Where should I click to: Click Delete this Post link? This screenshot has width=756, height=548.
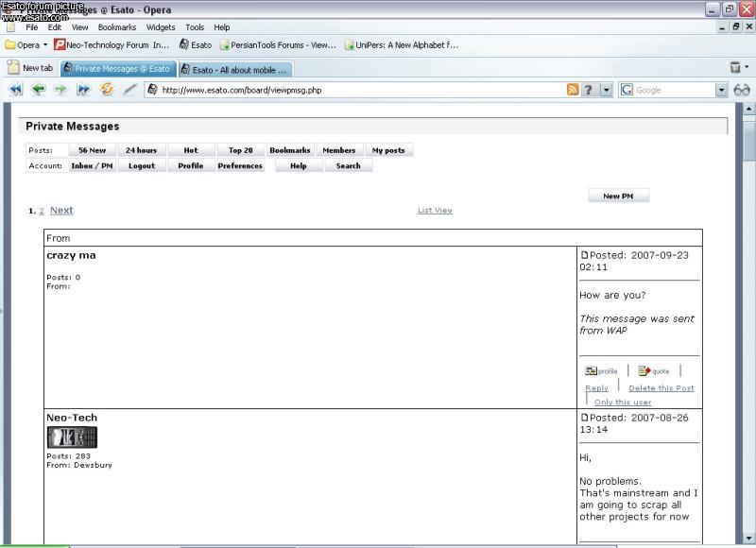tap(661, 388)
